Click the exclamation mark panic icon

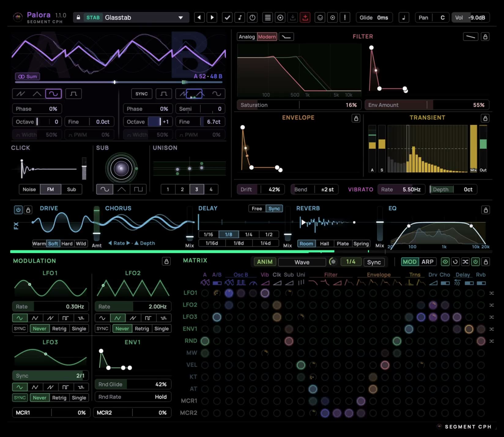[x=345, y=17]
